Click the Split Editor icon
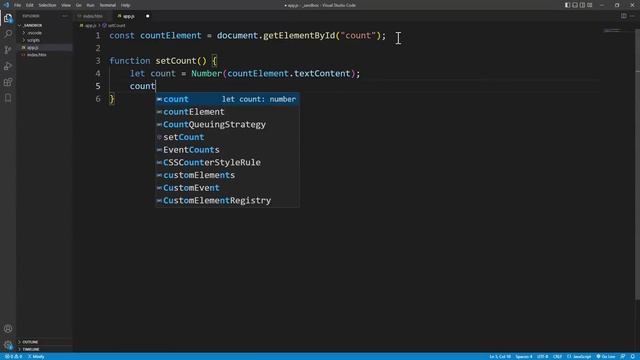The height and width of the screenshot is (360, 640). (624, 16)
